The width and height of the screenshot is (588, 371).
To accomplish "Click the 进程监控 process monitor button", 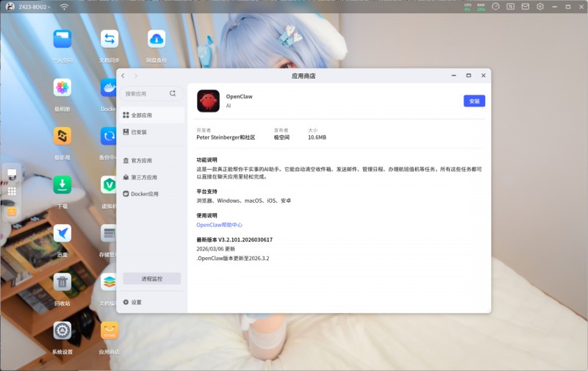I will pos(152,278).
